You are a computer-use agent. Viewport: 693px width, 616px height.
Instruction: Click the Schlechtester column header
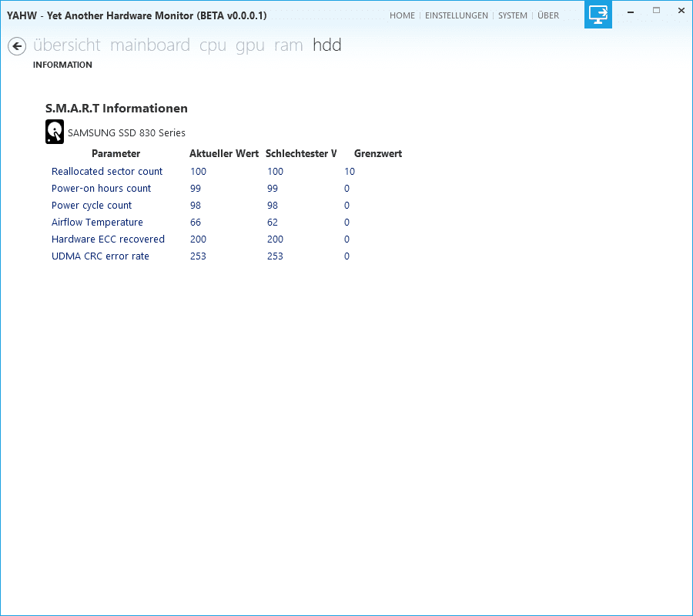pyautogui.click(x=301, y=154)
